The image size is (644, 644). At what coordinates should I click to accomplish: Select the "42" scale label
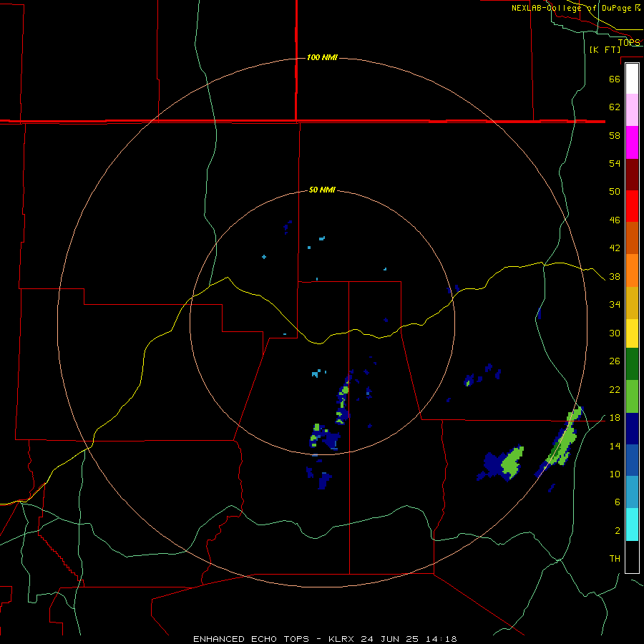[x=615, y=248]
